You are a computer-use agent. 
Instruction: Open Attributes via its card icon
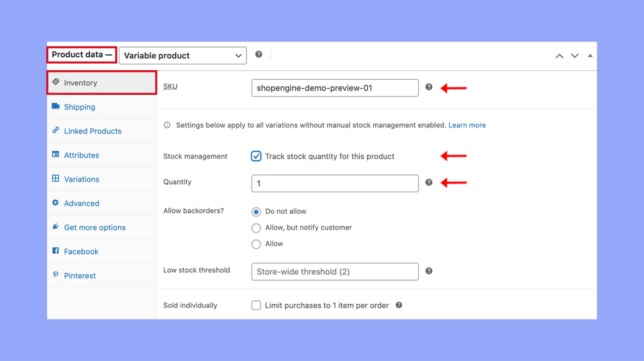(x=56, y=155)
